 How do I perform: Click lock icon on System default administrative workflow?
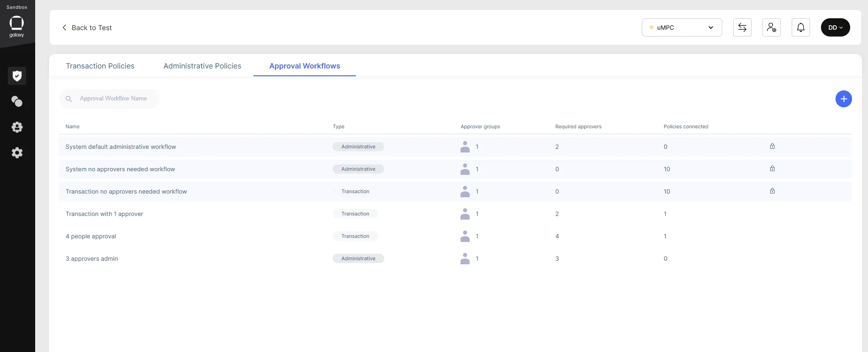click(772, 146)
